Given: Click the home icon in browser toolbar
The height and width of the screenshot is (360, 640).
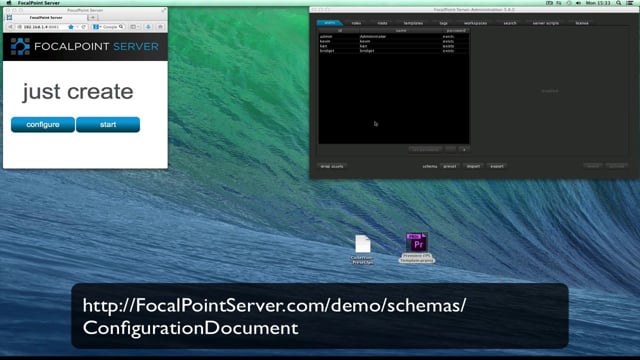Looking at the screenshot, I should (x=160, y=27).
